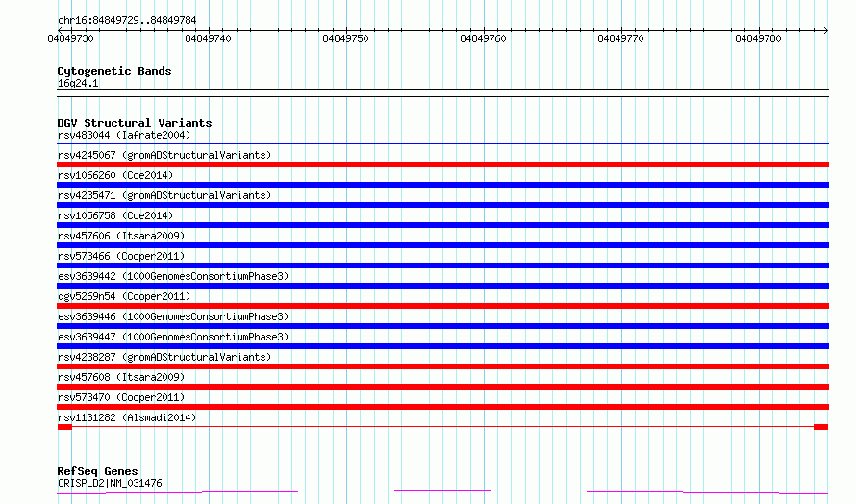Click the black cytogenetic band bar
This screenshot has width=856, height=504.
442,93
